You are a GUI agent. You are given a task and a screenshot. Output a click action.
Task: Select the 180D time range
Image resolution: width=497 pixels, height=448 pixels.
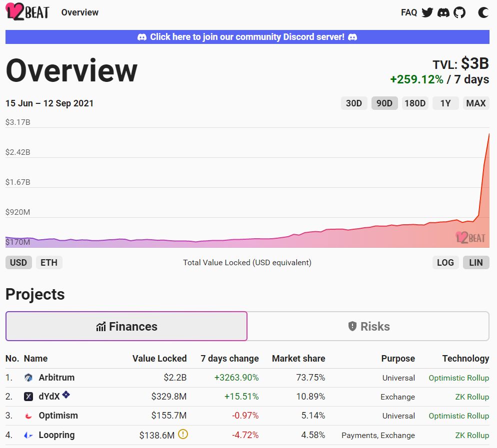pyautogui.click(x=415, y=103)
